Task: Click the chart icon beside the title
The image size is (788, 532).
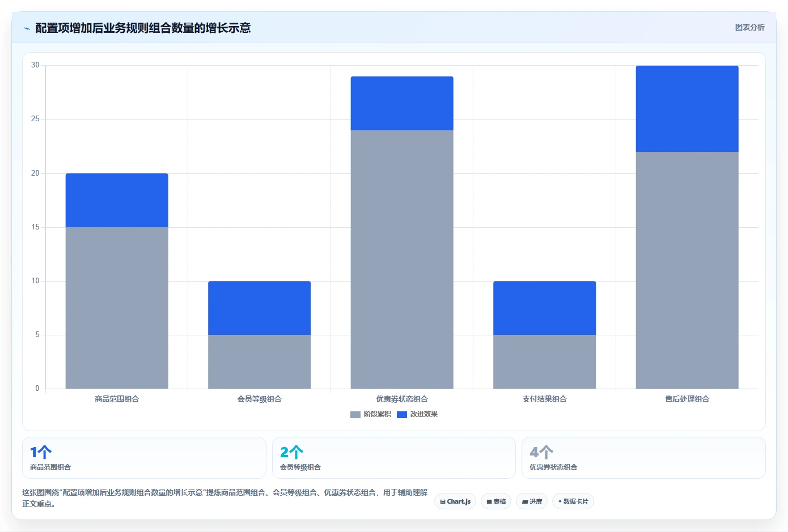Action: click(x=27, y=28)
